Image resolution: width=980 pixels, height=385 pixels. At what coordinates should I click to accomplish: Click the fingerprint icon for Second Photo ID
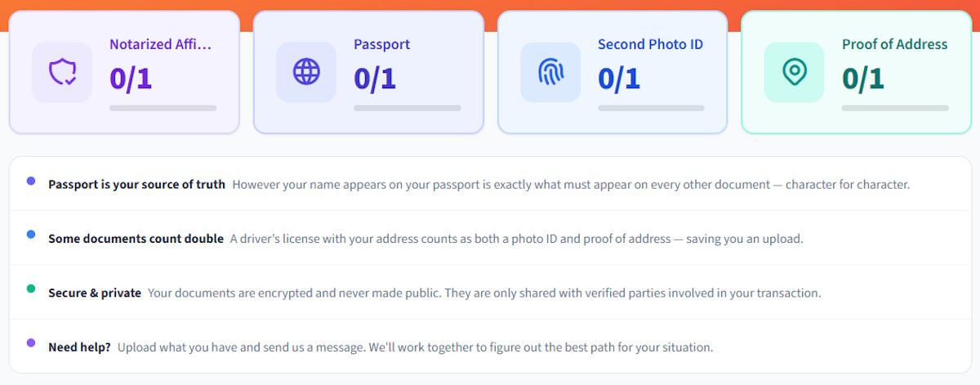pos(550,72)
